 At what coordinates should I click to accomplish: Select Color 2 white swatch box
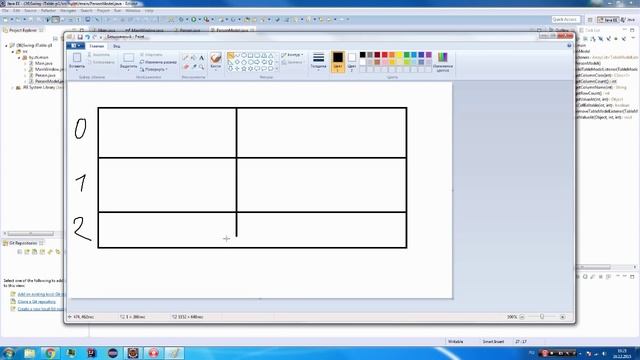pos(352,62)
